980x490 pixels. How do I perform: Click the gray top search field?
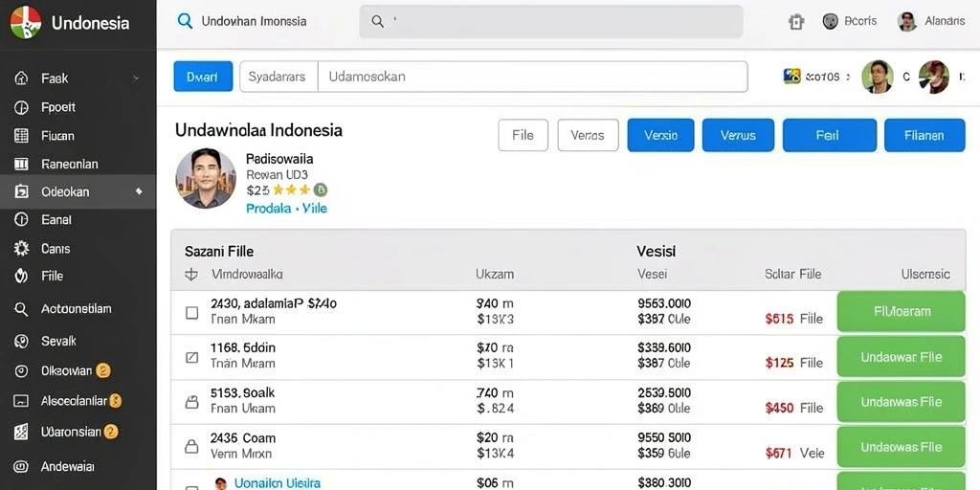coord(551,22)
